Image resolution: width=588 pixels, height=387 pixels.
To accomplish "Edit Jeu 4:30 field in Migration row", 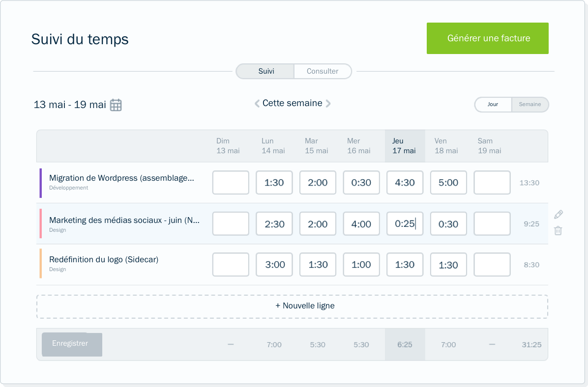I will [x=405, y=182].
